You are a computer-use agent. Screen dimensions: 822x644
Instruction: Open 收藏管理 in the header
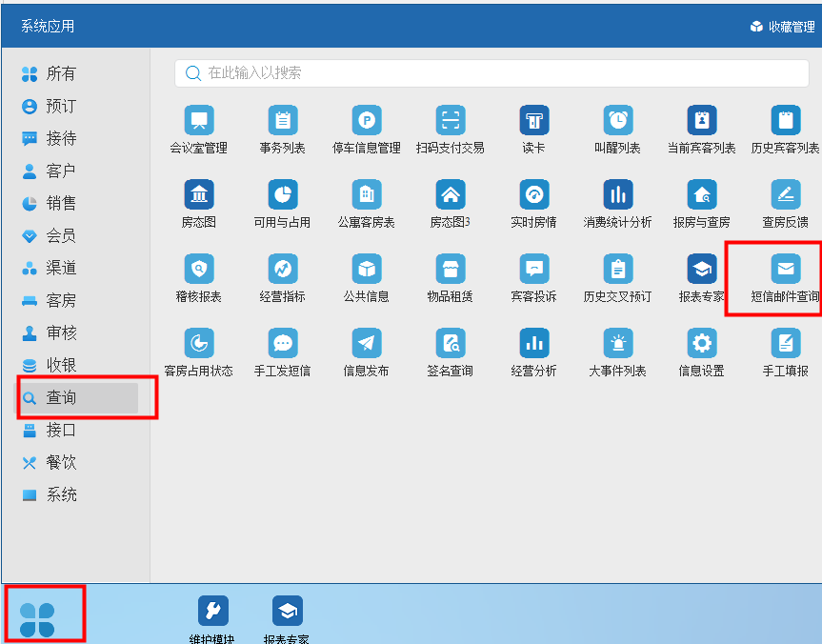pos(783,27)
